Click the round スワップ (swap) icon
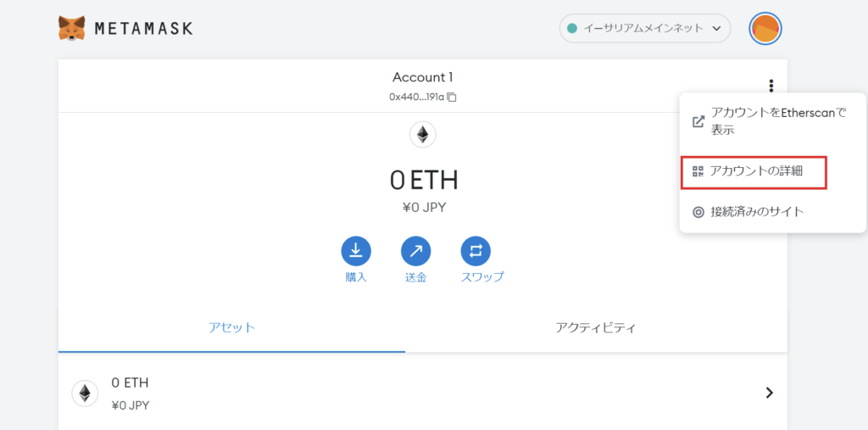Screen dimensions: 868x430 point(476,251)
